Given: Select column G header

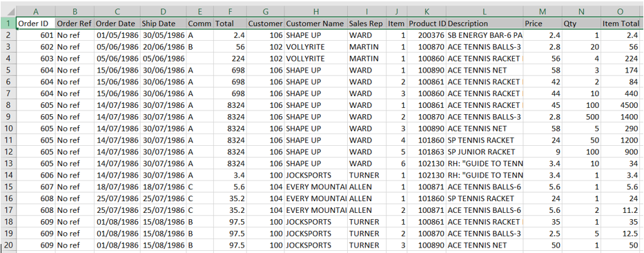Looking at the screenshot, I should coord(265,12).
